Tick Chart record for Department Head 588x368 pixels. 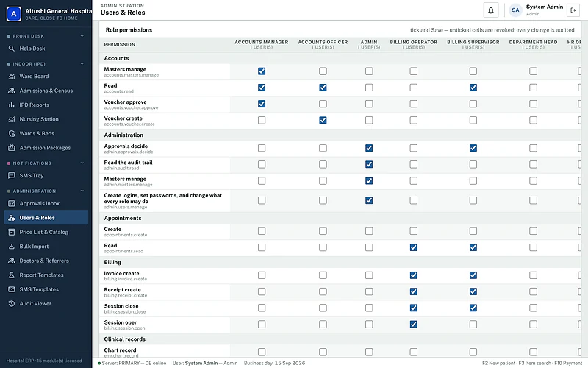[533, 352]
